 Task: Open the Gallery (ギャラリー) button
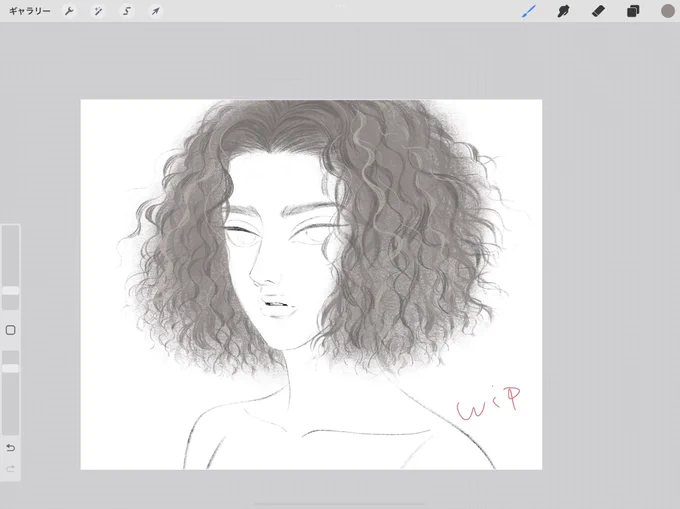(30, 11)
